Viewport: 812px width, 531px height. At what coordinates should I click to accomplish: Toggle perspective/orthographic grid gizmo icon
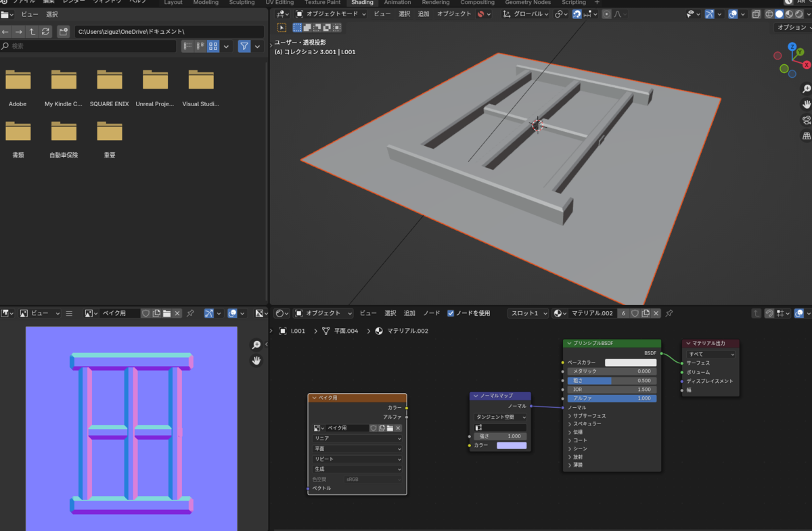[x=807, y=136]
